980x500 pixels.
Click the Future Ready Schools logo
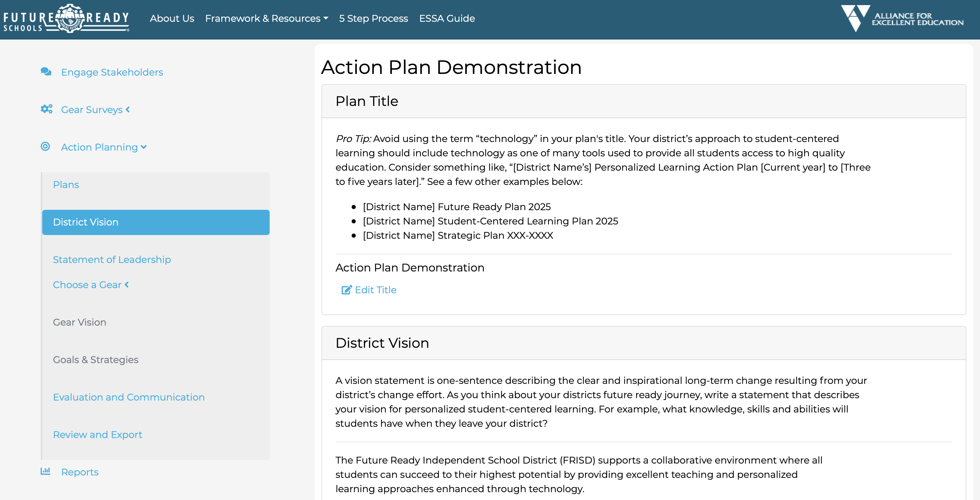click(66, 19)
